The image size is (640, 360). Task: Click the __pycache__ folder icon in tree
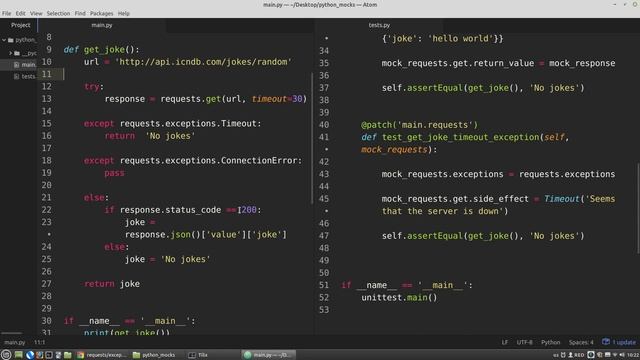17,53
